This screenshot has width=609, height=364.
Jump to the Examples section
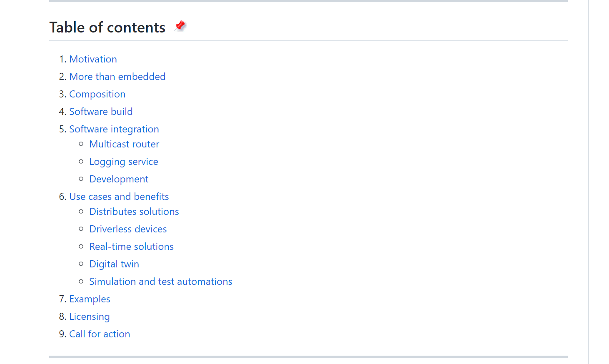(90, 299)
